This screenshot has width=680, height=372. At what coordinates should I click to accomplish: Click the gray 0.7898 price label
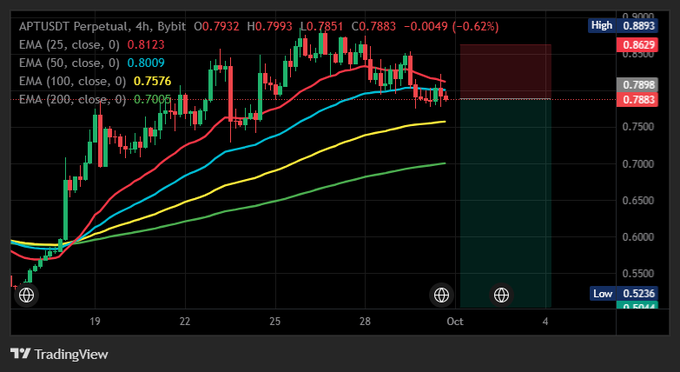coord(637,85)
